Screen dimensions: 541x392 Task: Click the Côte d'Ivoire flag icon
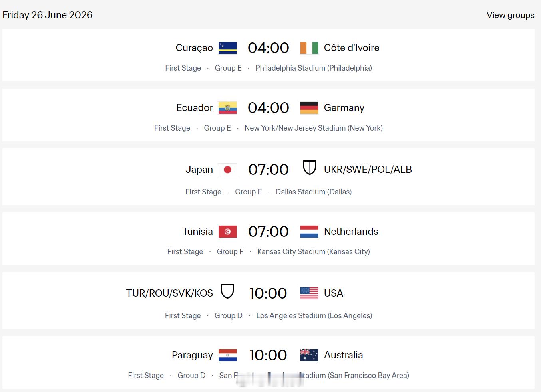click(x=309, y=48)
